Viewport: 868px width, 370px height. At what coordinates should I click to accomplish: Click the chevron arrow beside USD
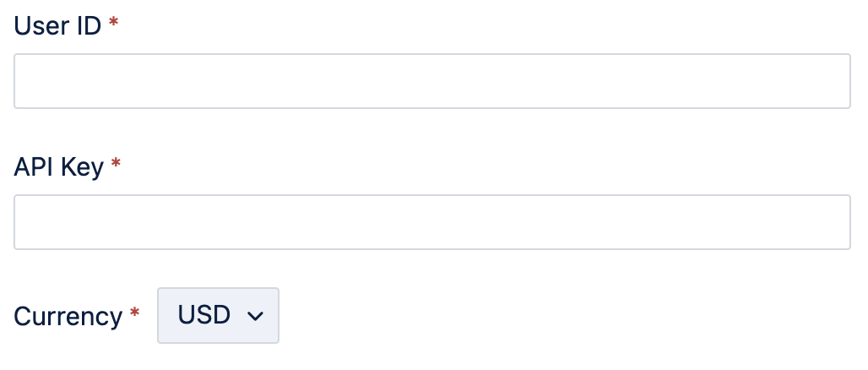coord(255,317)
